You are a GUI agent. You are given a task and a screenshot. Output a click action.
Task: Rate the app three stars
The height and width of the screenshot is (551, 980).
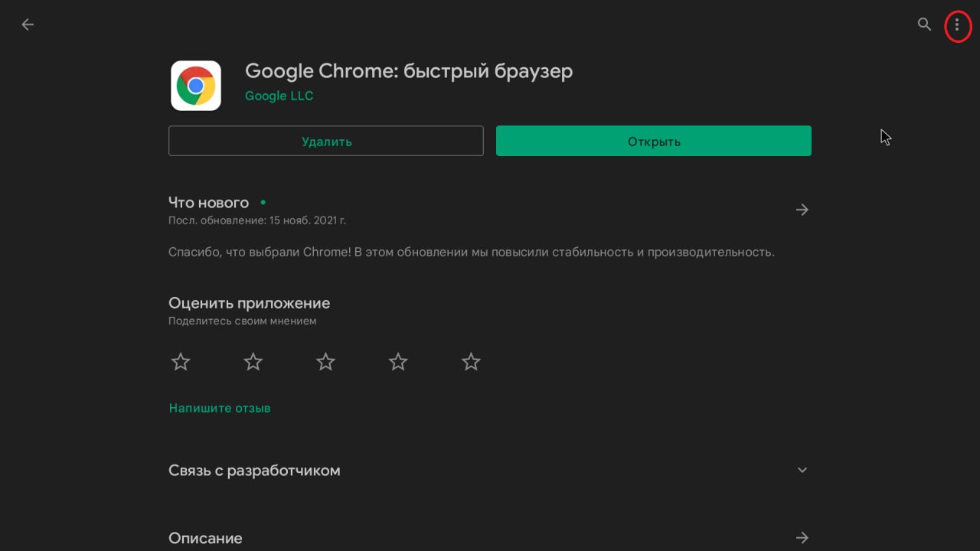click(326, 362)
